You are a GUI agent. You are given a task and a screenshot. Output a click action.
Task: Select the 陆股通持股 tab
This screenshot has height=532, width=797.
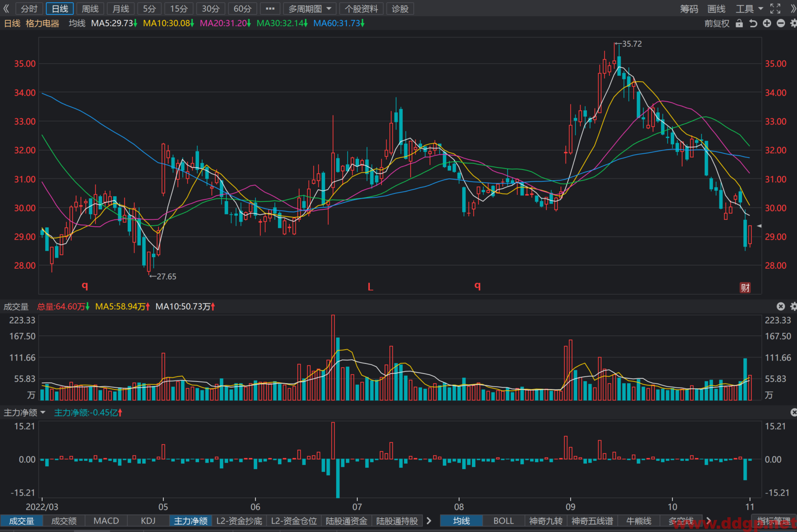pyautogui.click(x=397, y=521)
